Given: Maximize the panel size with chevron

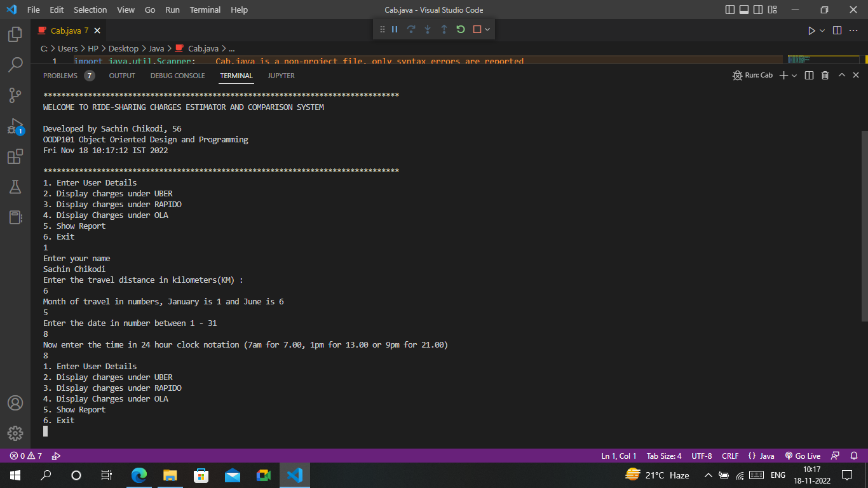Looking at the screenshot, I should coord(841,75).
